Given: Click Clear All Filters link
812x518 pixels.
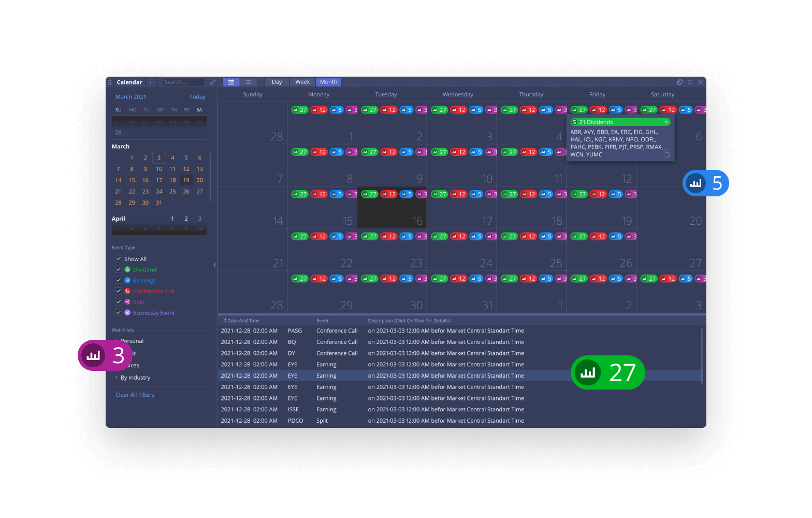Looking at the screenshot, I should pos(135,395).
